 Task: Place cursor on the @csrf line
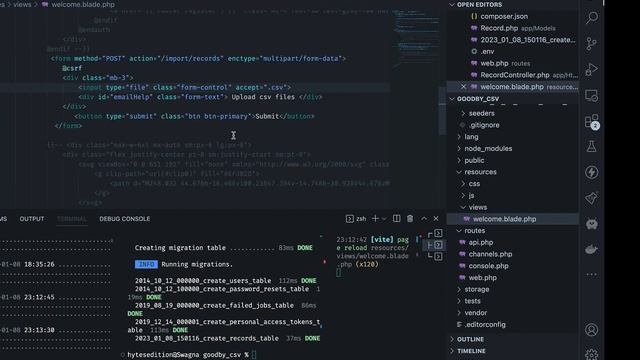(x=72, y=68)
